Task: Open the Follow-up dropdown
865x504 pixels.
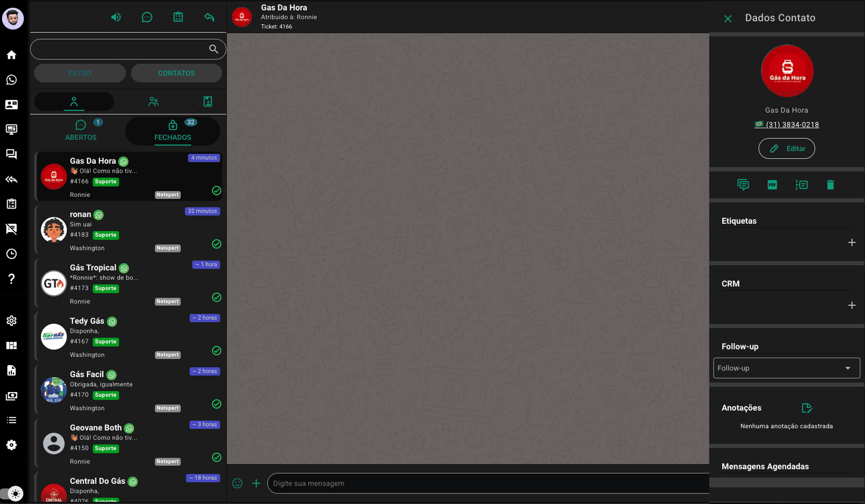Action: pos(786,368)
